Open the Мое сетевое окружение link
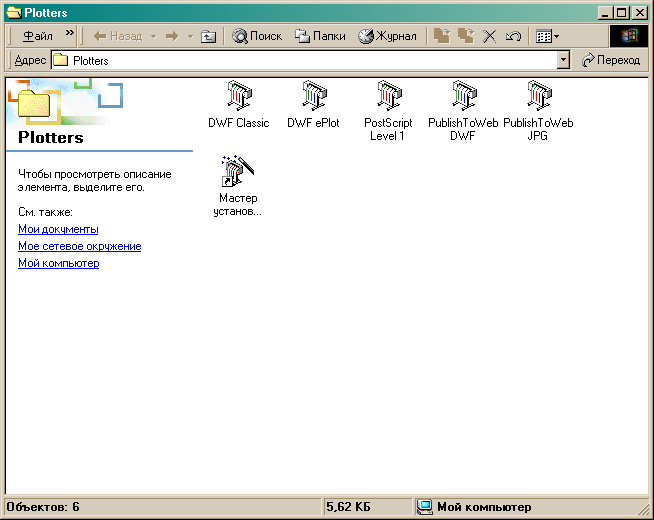The image size is (654, 520). (80, 246)
